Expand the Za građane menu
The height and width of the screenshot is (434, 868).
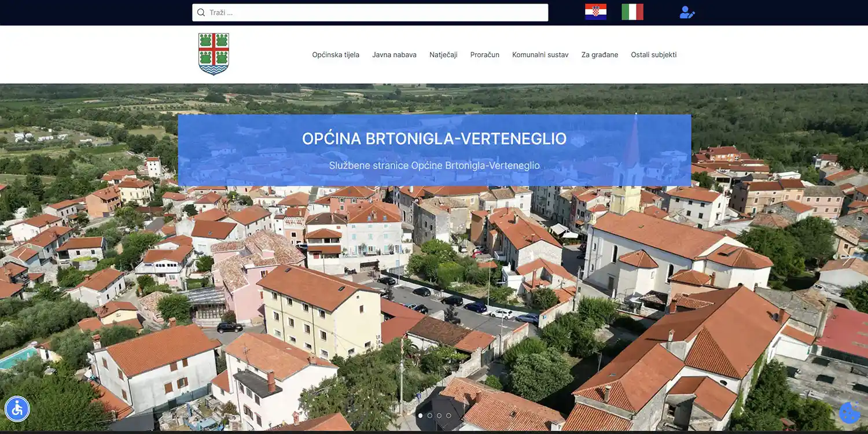pyautogui.click(x=599, y=54)
